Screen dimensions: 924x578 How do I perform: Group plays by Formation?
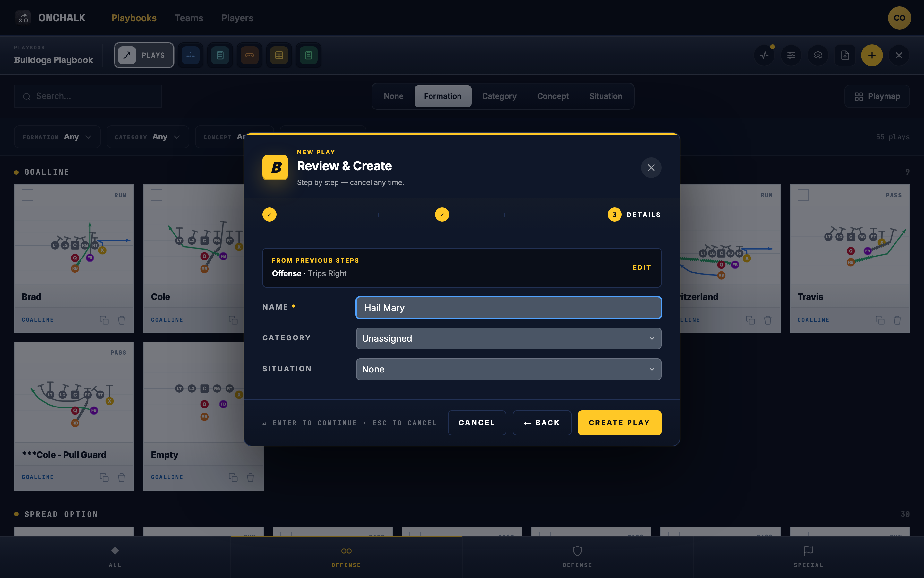(442, 96)
